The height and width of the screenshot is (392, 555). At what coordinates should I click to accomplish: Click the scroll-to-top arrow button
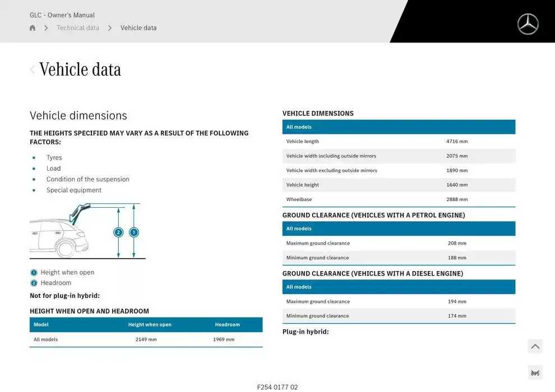pos(535,347)
